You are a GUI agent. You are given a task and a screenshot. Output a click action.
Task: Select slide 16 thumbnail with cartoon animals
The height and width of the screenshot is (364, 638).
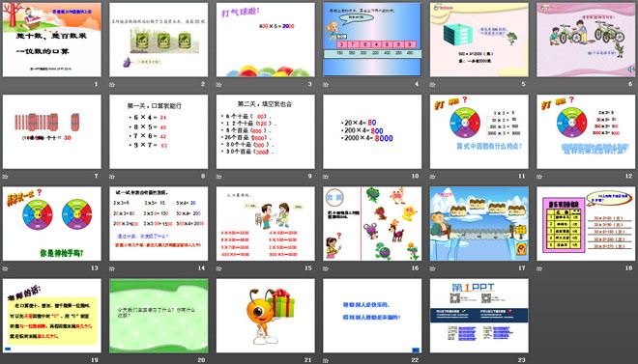point(372,223)
